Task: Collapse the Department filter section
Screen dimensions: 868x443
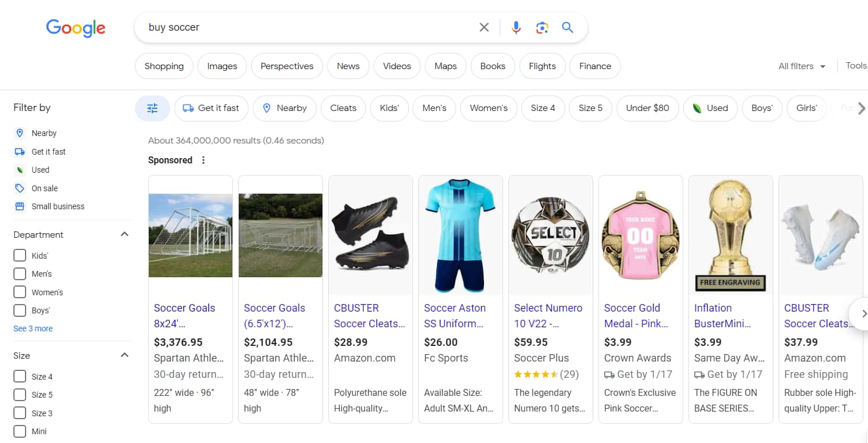Action: pos(124,234)
